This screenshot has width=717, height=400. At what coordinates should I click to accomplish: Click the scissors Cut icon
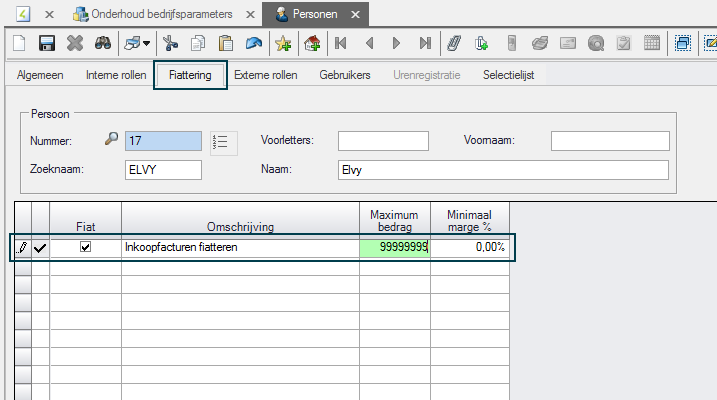point(170,43)
